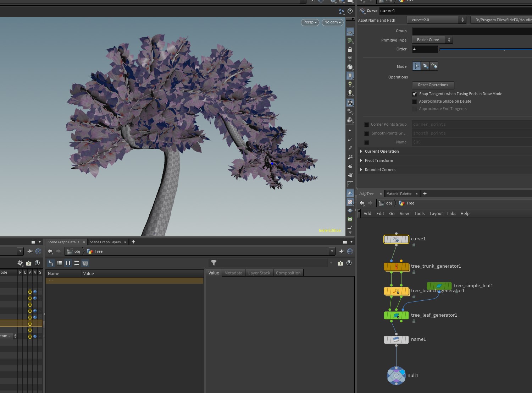The image size is (532, 393).
Task: Select the tree_simple_leaf1 node
Action: point(439,286)
